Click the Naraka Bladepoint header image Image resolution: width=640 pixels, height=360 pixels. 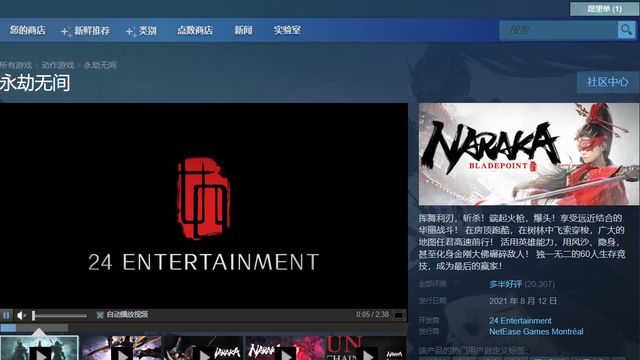pos(529,154)
